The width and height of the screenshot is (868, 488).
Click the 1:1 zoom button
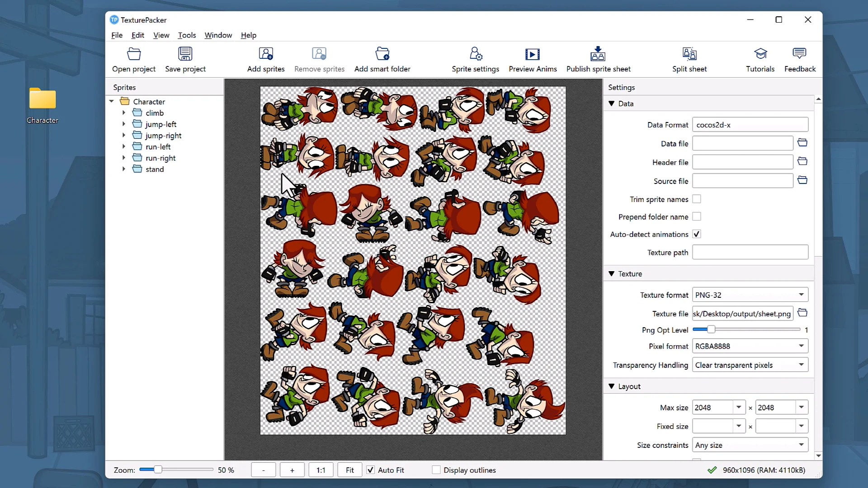coord(321,470)
